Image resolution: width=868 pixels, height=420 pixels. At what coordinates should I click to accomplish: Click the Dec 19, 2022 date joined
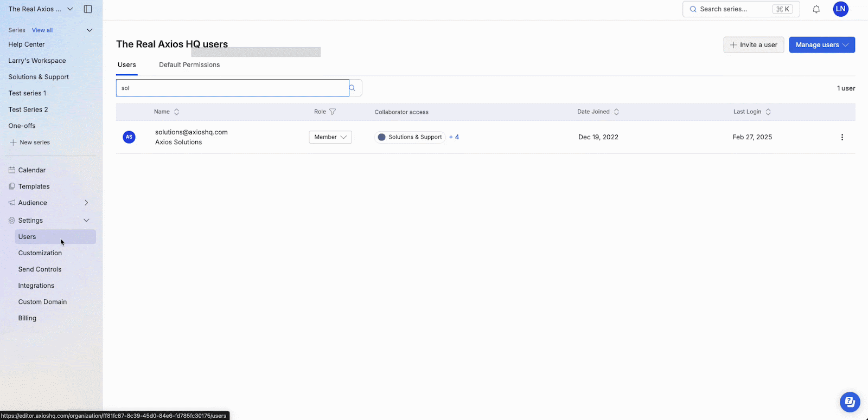click(x=598, y=137)
